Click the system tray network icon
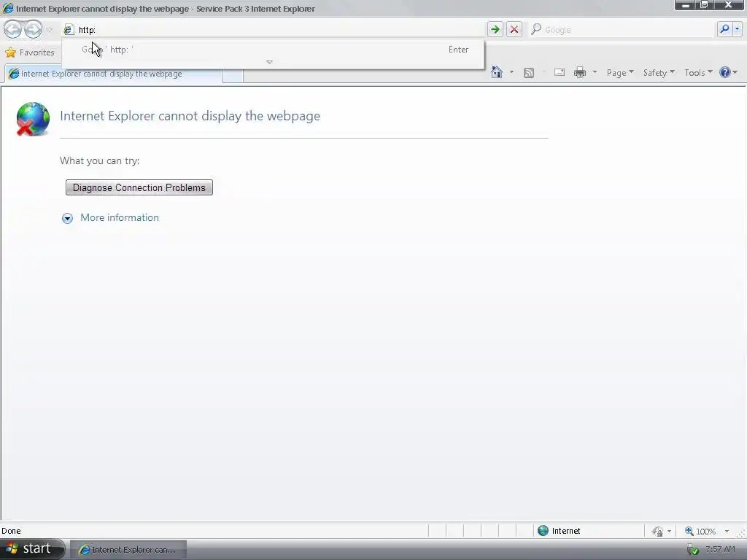The width and height of the screenshot is (747, 560). [693, 550]
